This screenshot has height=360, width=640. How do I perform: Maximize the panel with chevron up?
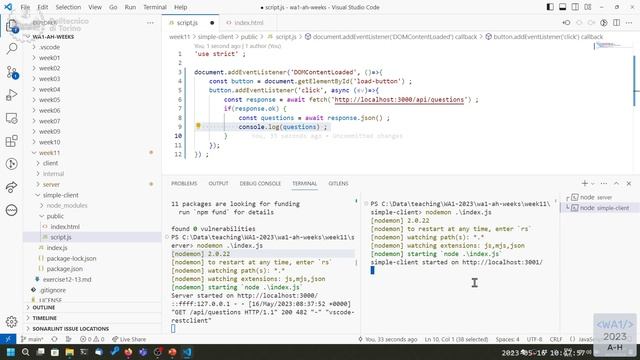[x=616, y=184]
